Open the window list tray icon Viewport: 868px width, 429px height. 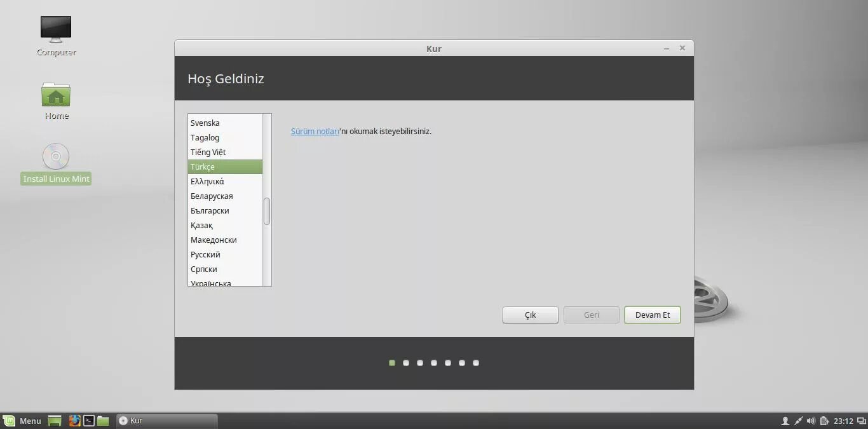pyautogui.click(x=861, y=421)
